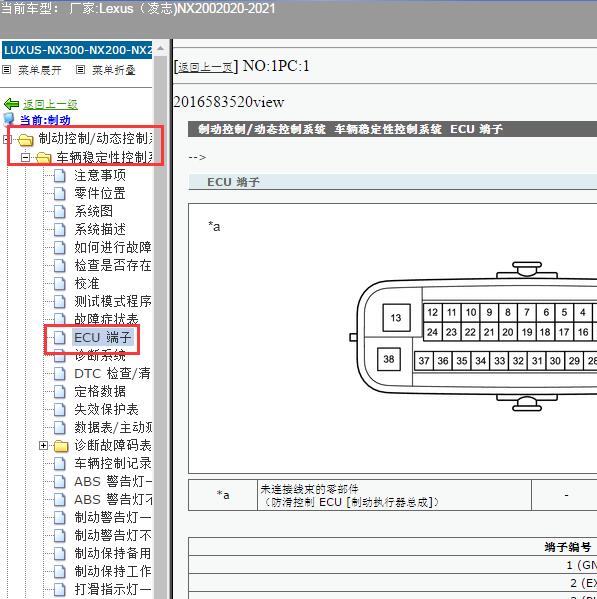The width and height of the screenshot is (597, 599).
Task: Click the 当前:制动 link
Action: click(x=45, y=120)
